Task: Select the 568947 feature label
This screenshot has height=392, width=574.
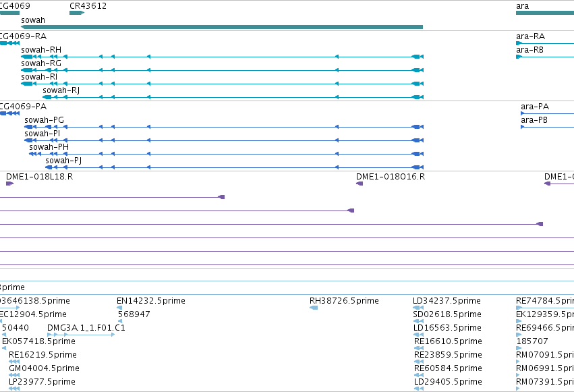Action: point(134,314)
